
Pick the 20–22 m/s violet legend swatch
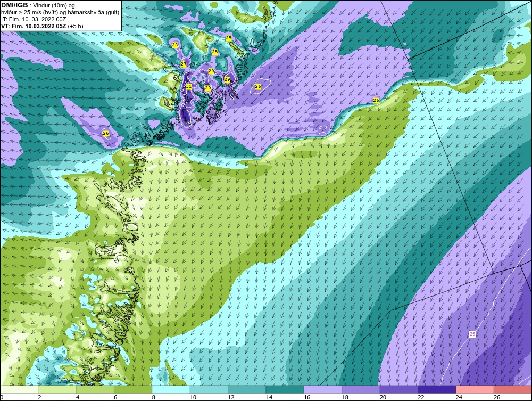(x=400, y=389)
